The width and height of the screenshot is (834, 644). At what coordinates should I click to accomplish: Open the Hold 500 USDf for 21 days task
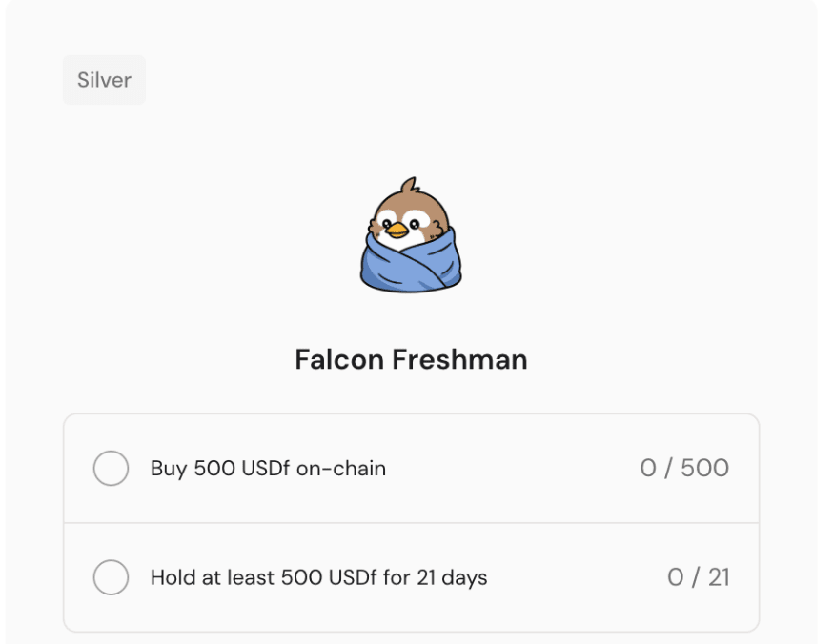pos(318,577)
